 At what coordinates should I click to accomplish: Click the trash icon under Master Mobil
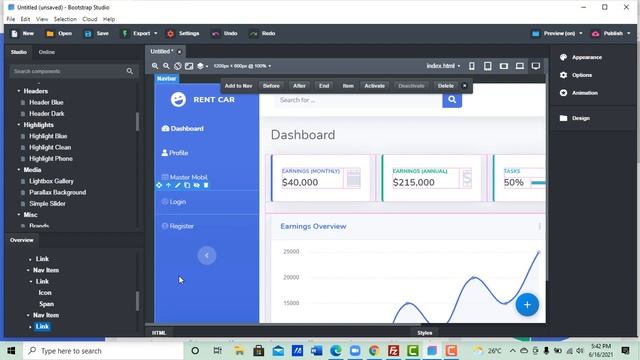[x=206, y=185]
